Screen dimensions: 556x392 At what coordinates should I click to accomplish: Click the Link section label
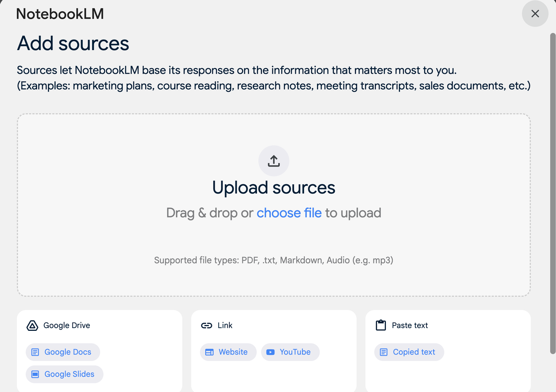click(225, 325)
